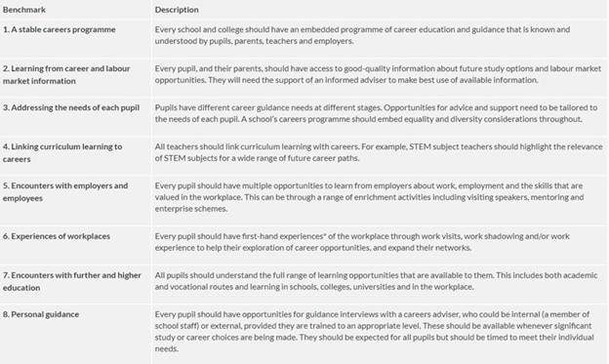Select '6. Experiences of workplaces' title
The height and width of the screenshot is (364, 609).
[x=57, y=236]
